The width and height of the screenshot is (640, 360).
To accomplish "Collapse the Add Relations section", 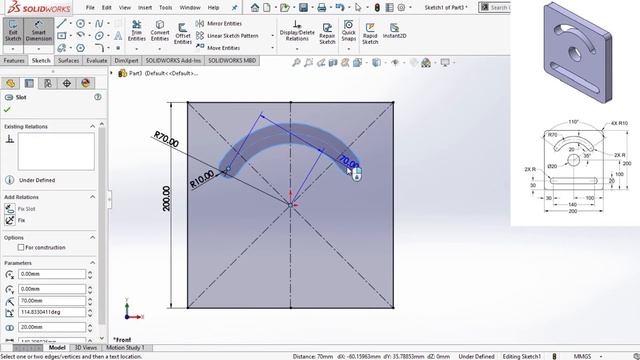I will coord(92,197).
